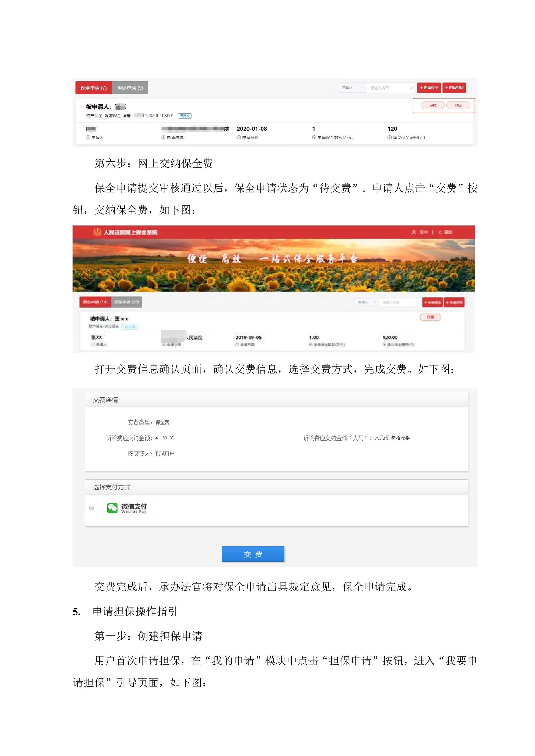Click the 待交费 status tag for 王xx
Viewport: 535px width, 756px height.
click(130, 327)
